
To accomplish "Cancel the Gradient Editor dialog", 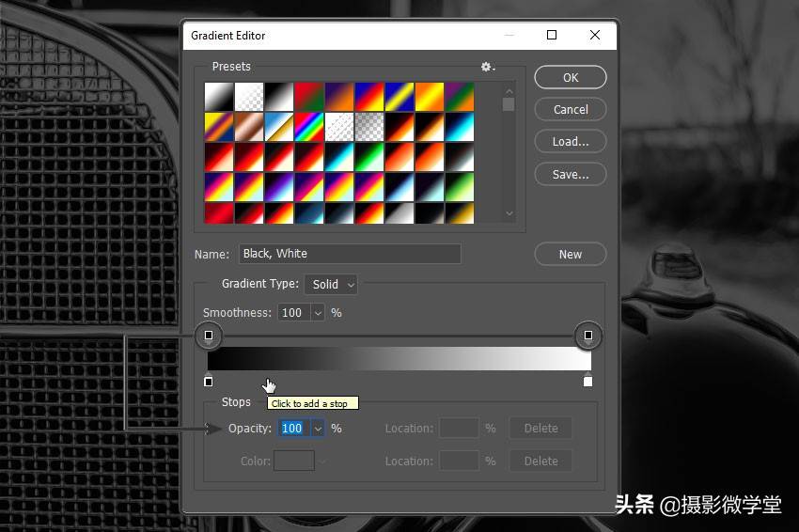I will 571,110.
